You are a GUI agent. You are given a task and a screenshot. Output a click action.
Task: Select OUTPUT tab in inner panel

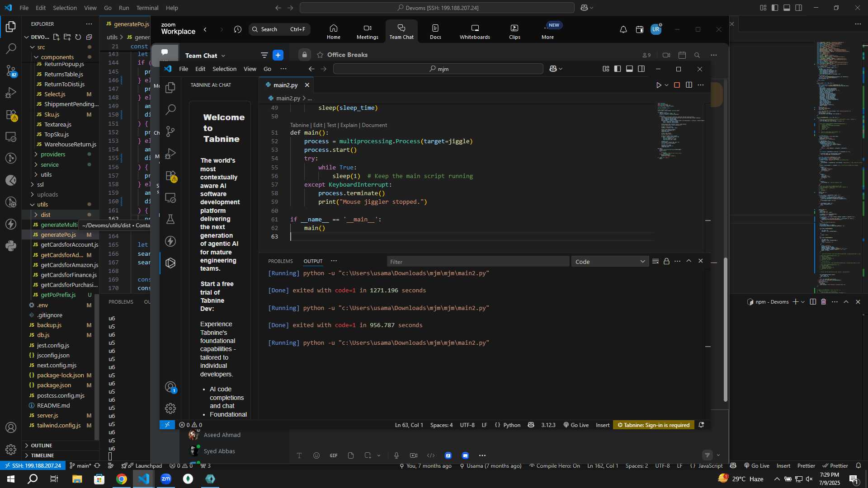click(x=313, y=261)
